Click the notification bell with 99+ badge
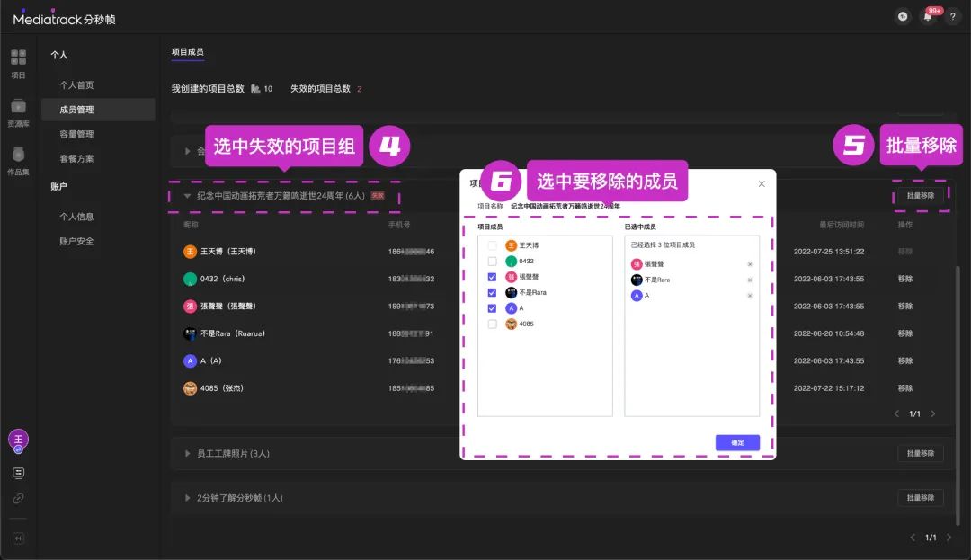Image resolution: width=971 pixels, height=560 pixels. (x=927, y=17)
